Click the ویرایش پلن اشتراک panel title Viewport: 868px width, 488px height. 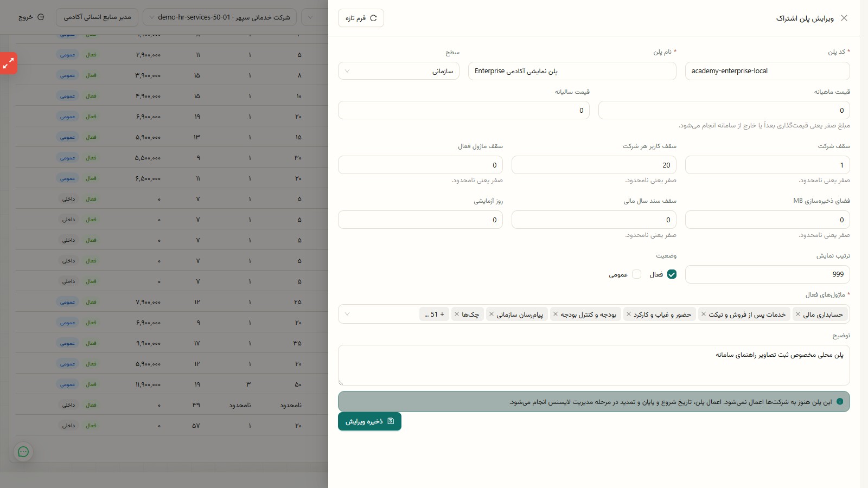(805, 18)
